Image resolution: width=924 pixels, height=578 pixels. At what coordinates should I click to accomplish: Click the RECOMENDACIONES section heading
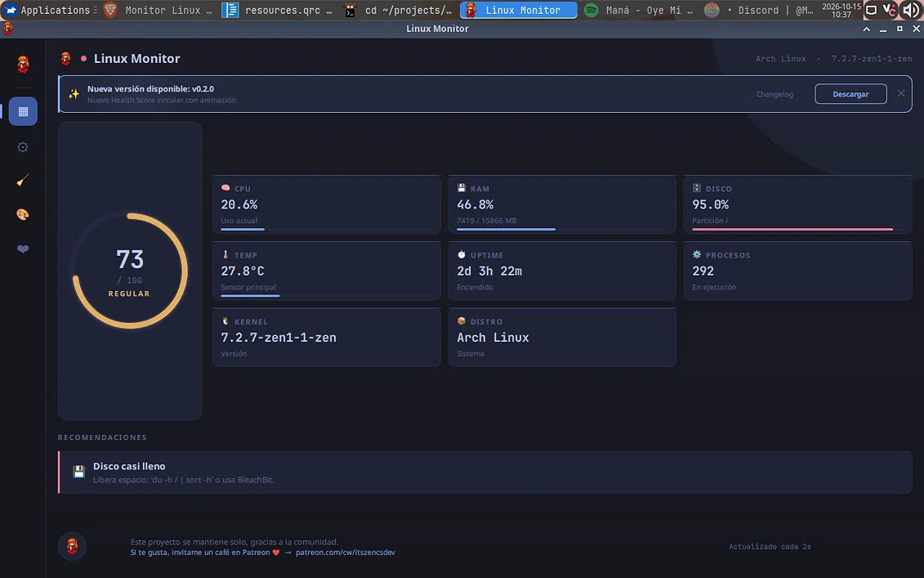pyautogui.click(x=102, y=437)
